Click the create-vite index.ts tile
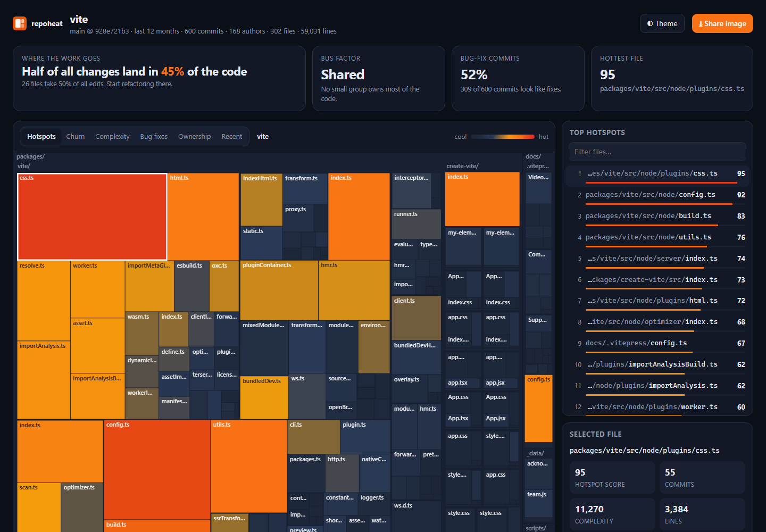Screen dimensions: 766x532 482,199
